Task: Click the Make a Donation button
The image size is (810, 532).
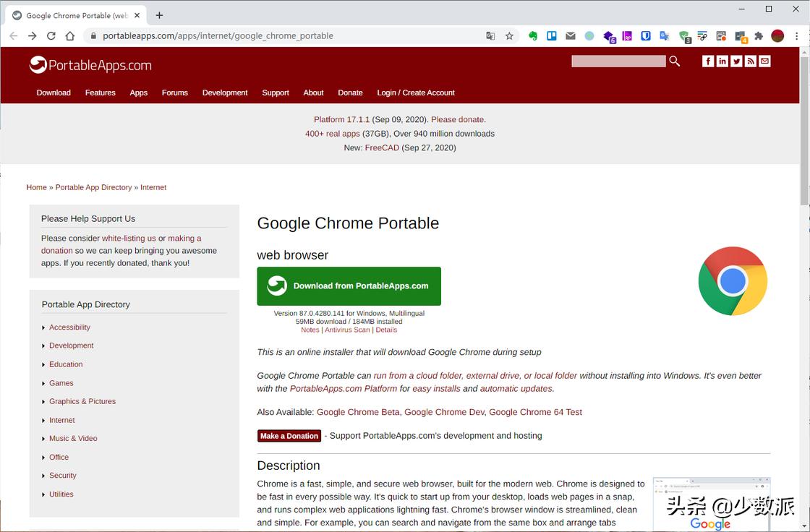Action: pyautogui.click(x=289, y=435)
